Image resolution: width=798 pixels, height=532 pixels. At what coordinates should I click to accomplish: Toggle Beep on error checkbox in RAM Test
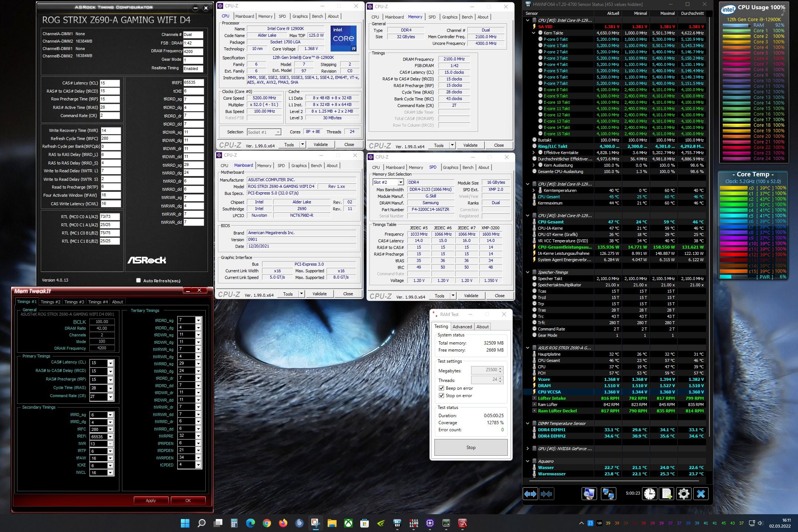(x=441, y=388)
